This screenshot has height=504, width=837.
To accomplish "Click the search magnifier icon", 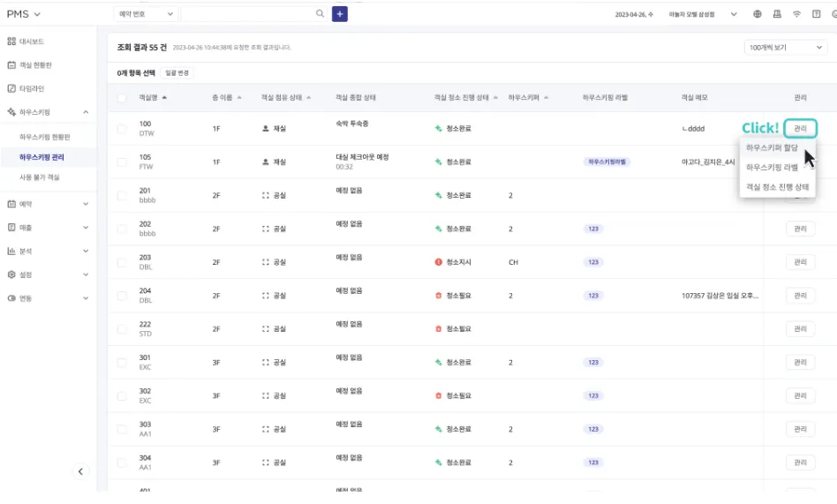I will point(320,14).
